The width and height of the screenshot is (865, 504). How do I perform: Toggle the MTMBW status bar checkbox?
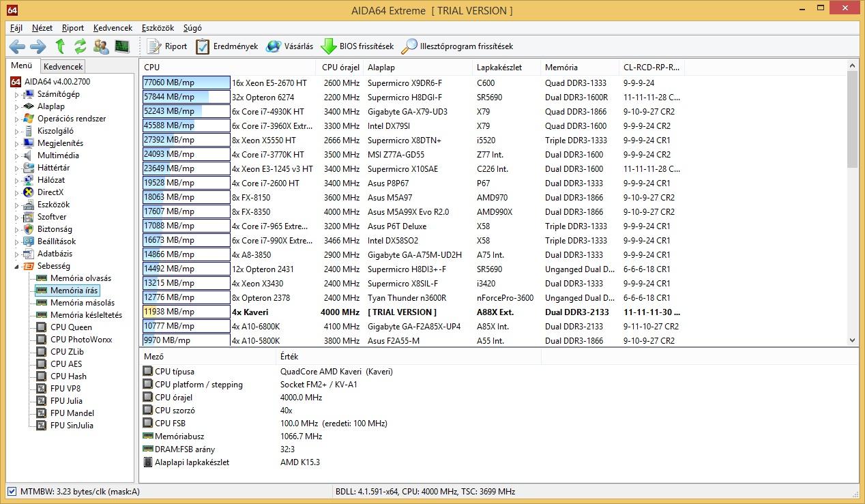point(12,491)
